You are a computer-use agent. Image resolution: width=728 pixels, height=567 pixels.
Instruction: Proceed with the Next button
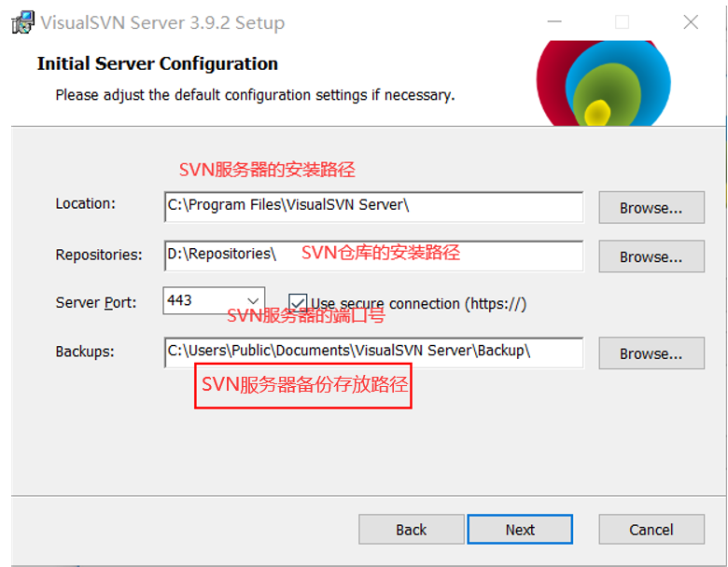(x=520, y=529)
